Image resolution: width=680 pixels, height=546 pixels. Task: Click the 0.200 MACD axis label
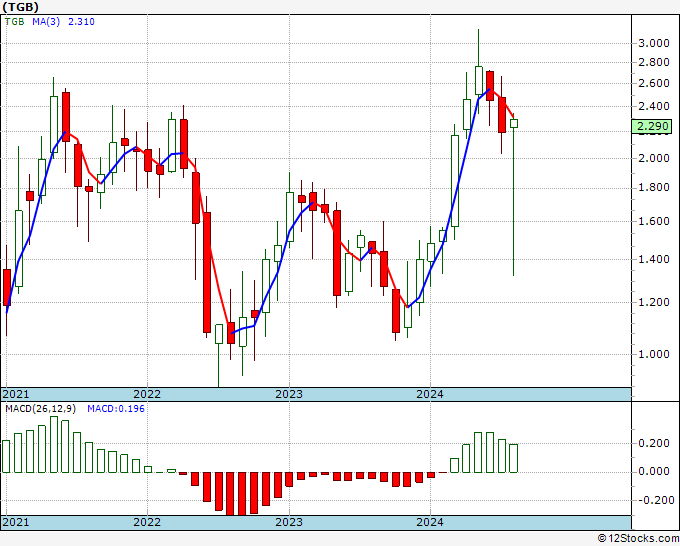tap(654, 443)
